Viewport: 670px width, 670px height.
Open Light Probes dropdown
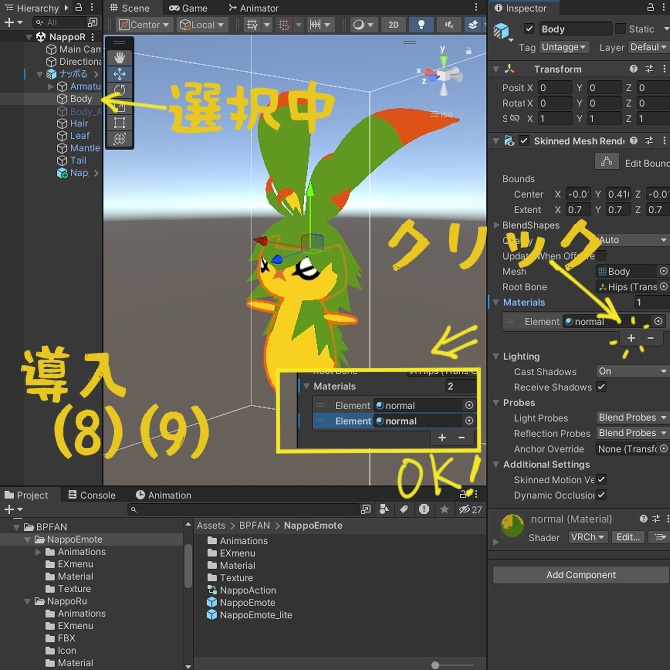point(632,417)
